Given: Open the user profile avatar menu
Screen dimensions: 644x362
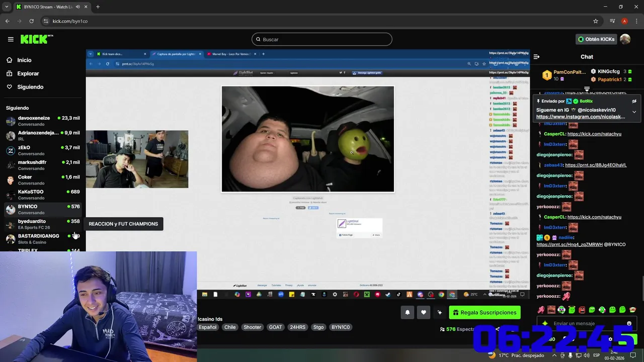Looking at the screenshot, I should tap(625, 39).
